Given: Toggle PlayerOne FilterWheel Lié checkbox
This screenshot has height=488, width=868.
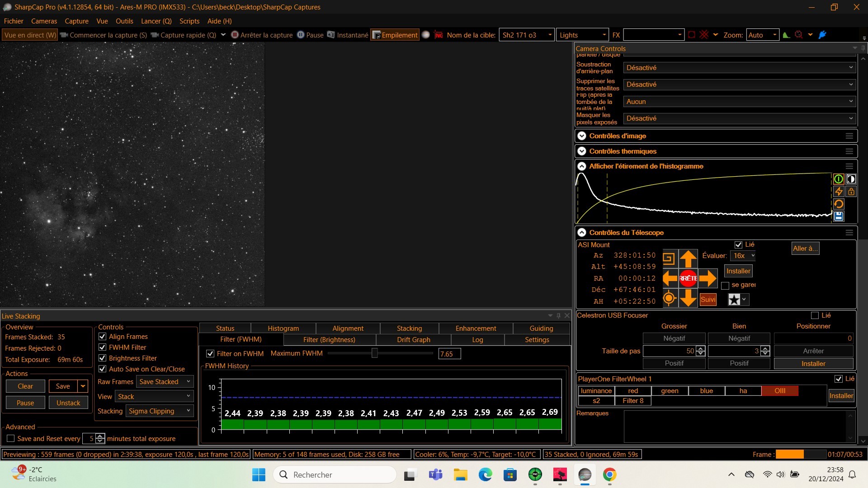Looking at the screenshot, I should pyautogui.click(x=838, y=379).
